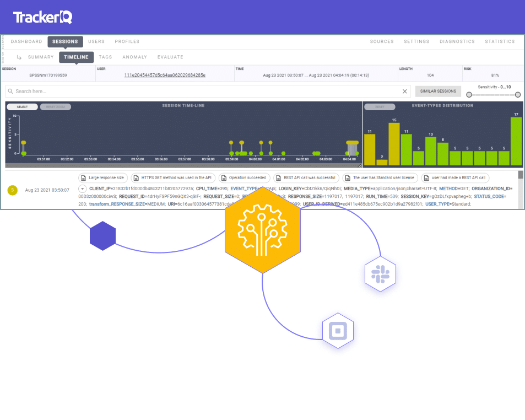Click the solid purple hexagon

(103, 236)
